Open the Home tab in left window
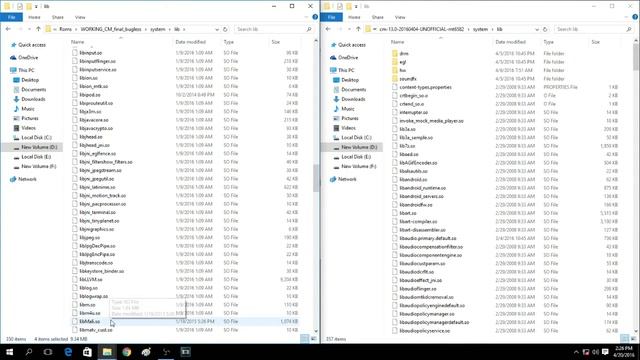 34,17
